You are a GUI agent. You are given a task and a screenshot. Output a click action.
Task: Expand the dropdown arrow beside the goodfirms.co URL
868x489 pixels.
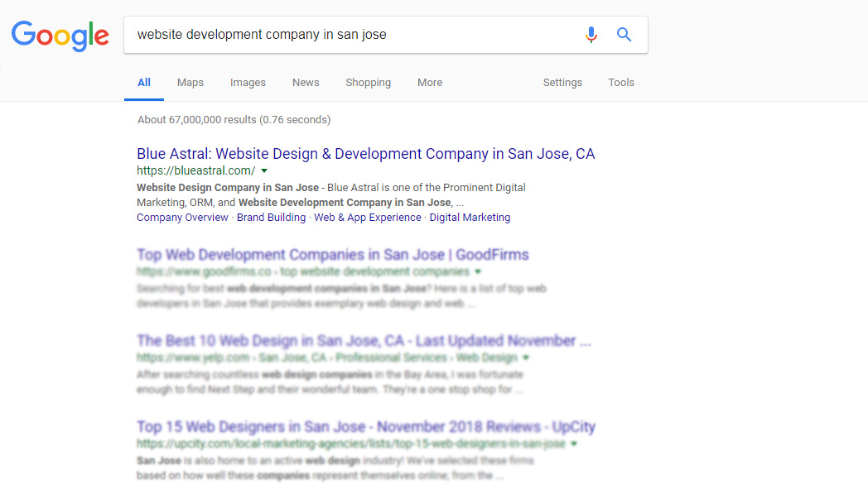click(478, 271)
